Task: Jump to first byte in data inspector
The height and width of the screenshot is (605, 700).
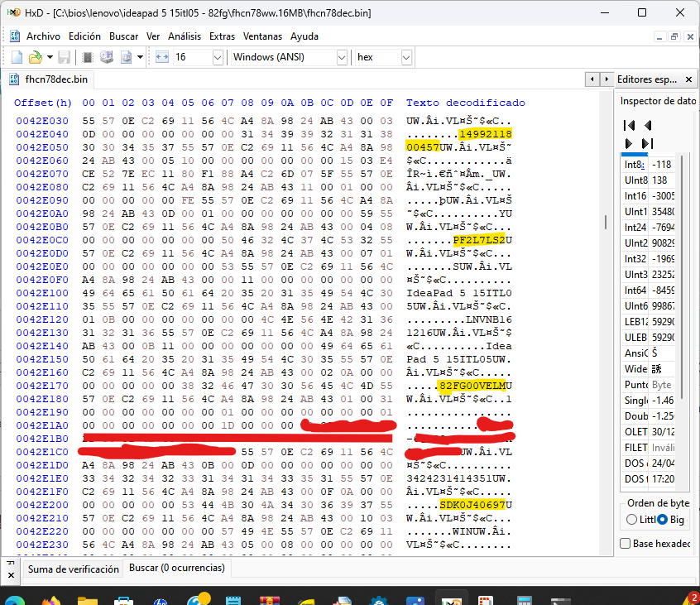Action: pos(629,125)
